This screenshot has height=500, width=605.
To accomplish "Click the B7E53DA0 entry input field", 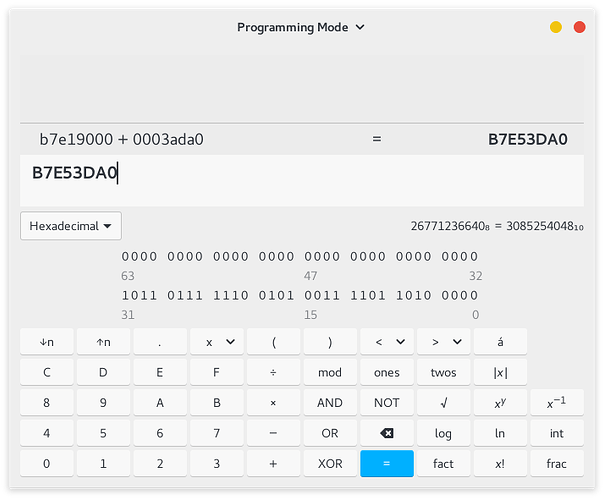I will (x=302, y=181).
